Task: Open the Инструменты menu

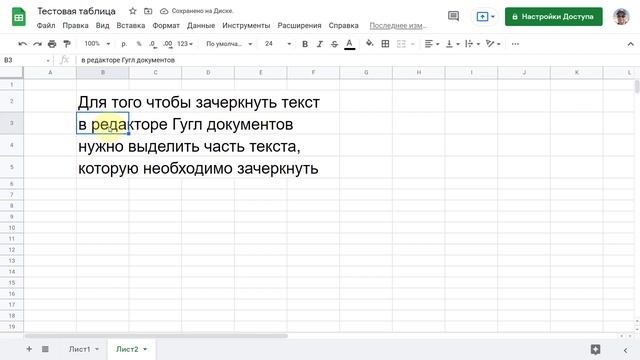Action: click(246, 25)
